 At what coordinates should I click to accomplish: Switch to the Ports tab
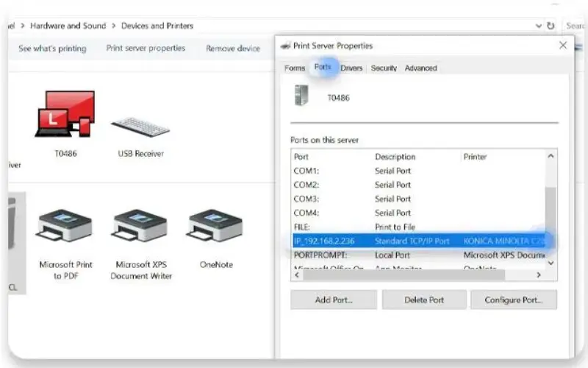pyautogui.click(x=323, y=67)
